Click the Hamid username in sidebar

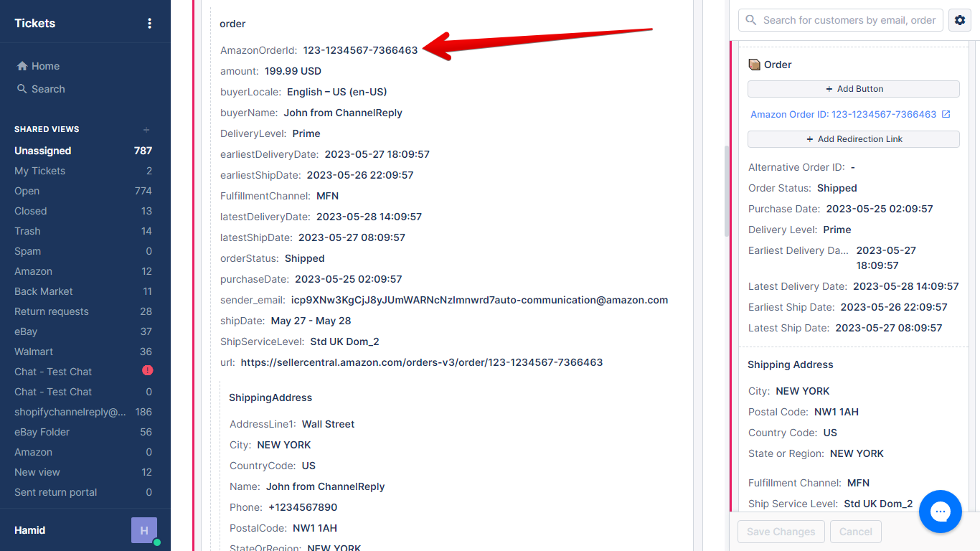(30, 530)
